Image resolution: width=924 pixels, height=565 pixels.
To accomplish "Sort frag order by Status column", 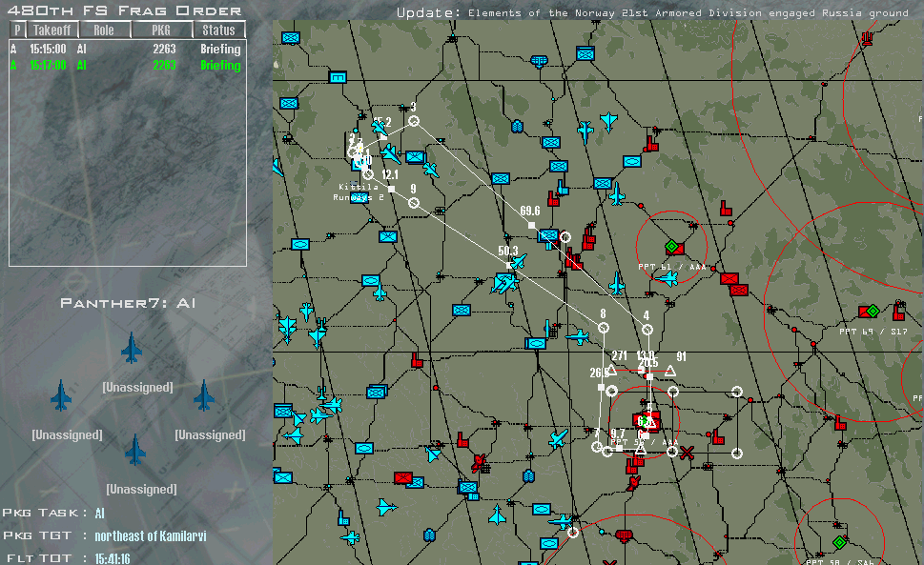I will click(218, 30).
